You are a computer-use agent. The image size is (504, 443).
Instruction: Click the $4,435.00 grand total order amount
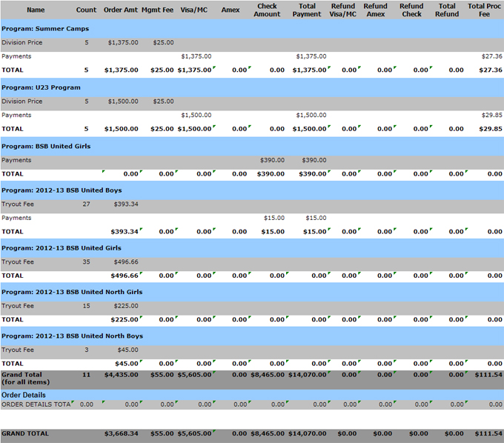tap(121, 375)
